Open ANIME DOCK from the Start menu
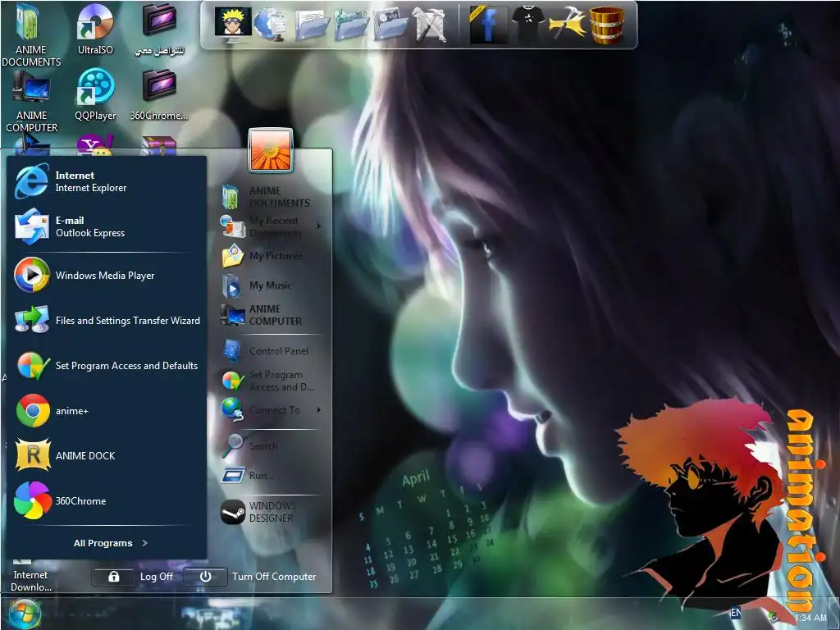The height and width of the screenshot is (630, 840). tap(106, 456)
